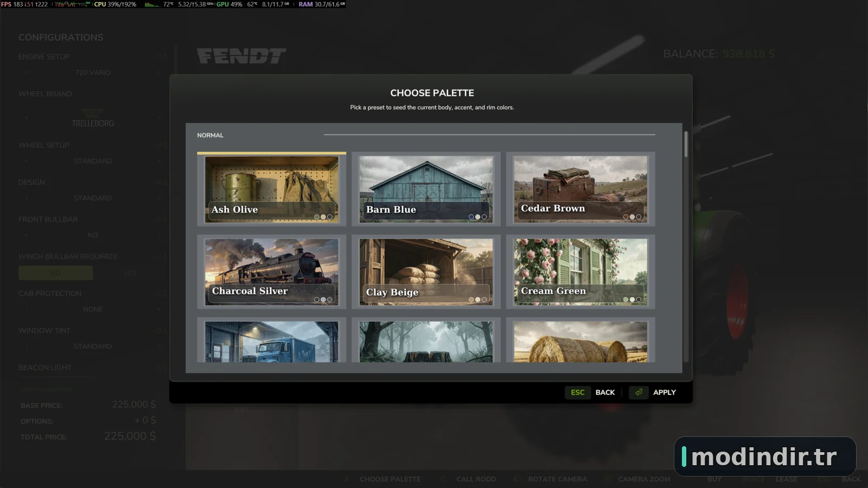The image size is (868, 488).
Task: Click the GPU usage readout in the overlay
Action: click(x=229, y=4)
